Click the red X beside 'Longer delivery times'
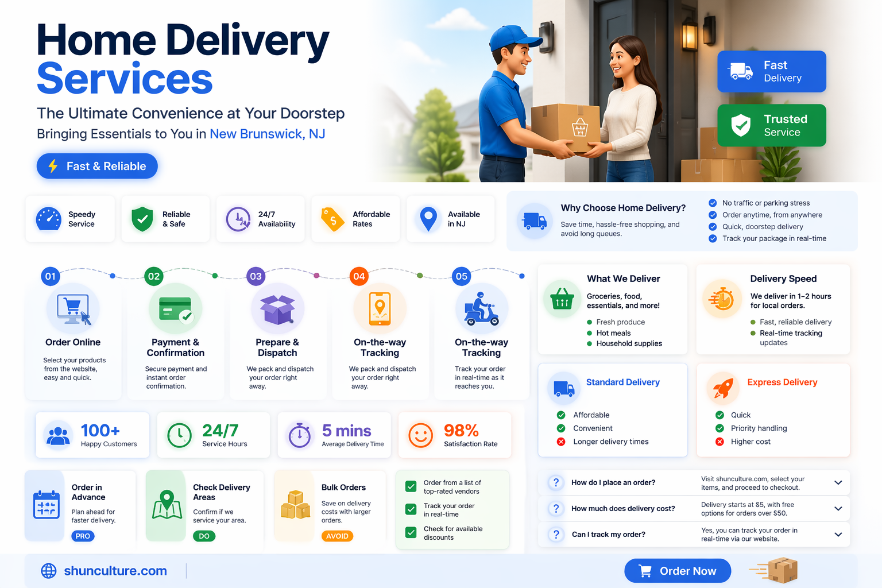Screen dimensions: 882x588 coord(561,442)
